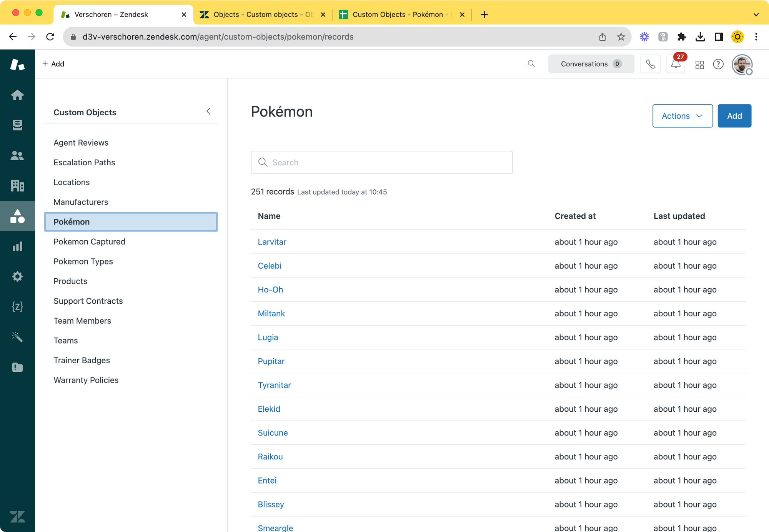Click the blue Add record button
Viewport: 769px width, 532px height.
click(x=734, y=116)
